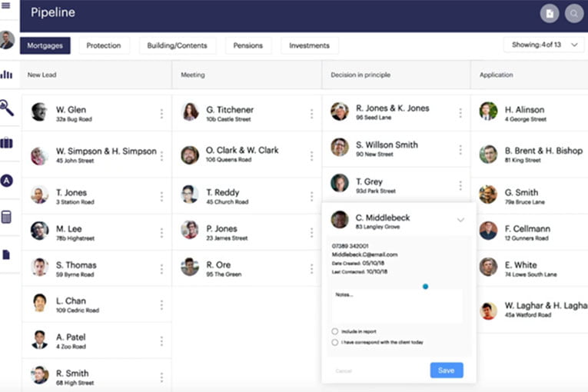Collapse the C. Middlebeck card chevron
The image size is (588, 392).
[460, 220]
